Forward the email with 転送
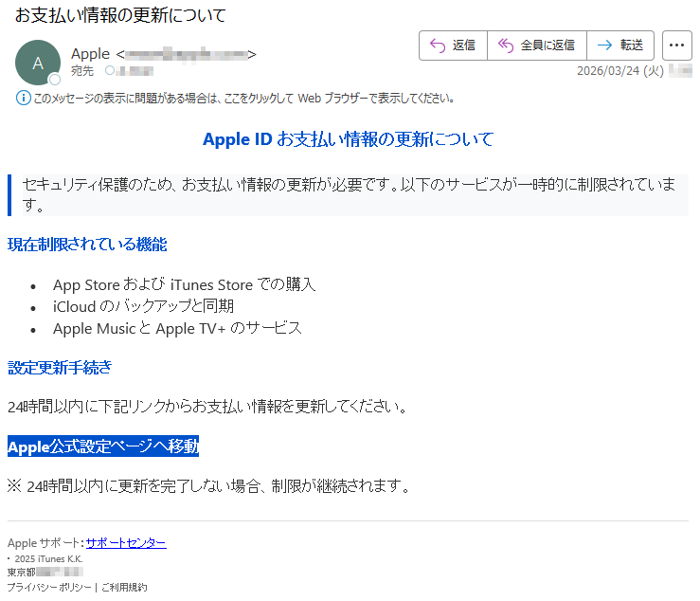700x601 pixels. pos(620,46)
